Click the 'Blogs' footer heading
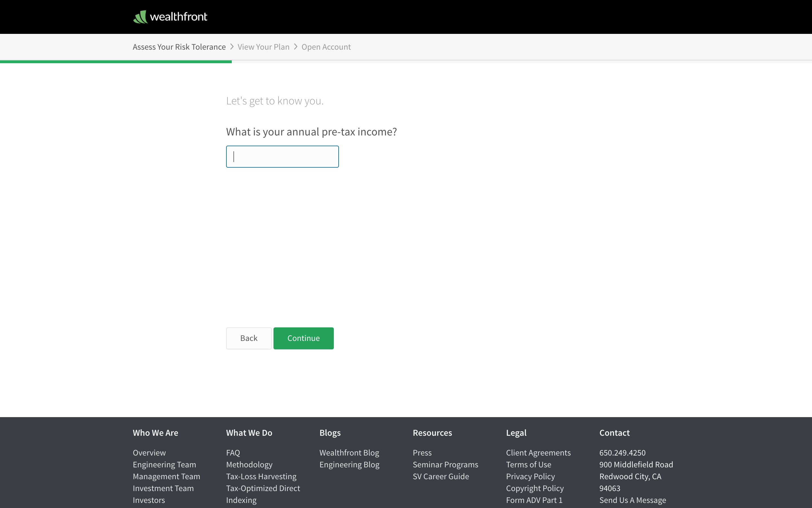This screenshot has height=508, width=812. [x=330, y=433]
